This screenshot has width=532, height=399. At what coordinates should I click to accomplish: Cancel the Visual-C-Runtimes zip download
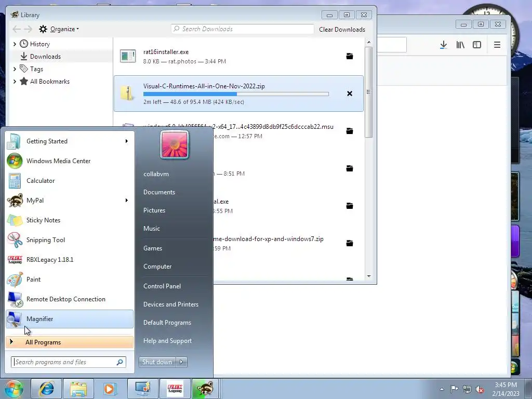point(350,94)
